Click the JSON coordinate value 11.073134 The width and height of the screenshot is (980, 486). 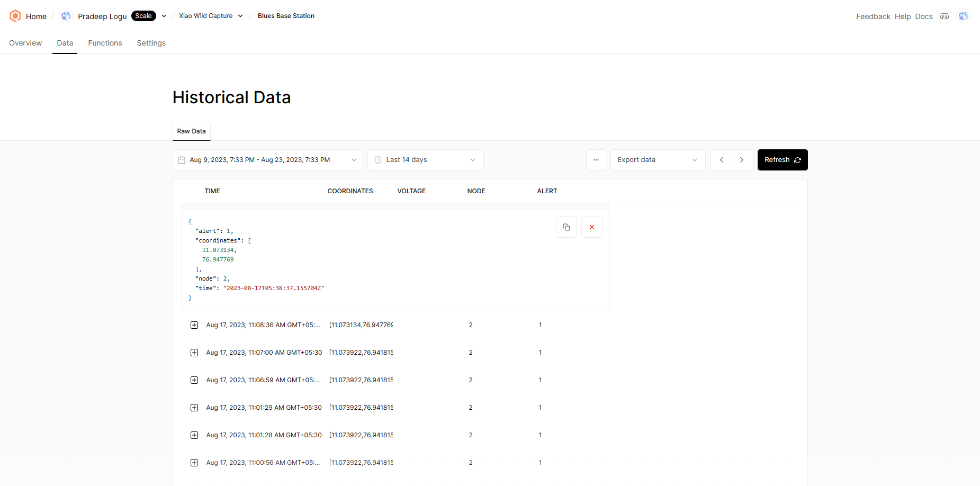pyautogui.click(x=218, y=250)
